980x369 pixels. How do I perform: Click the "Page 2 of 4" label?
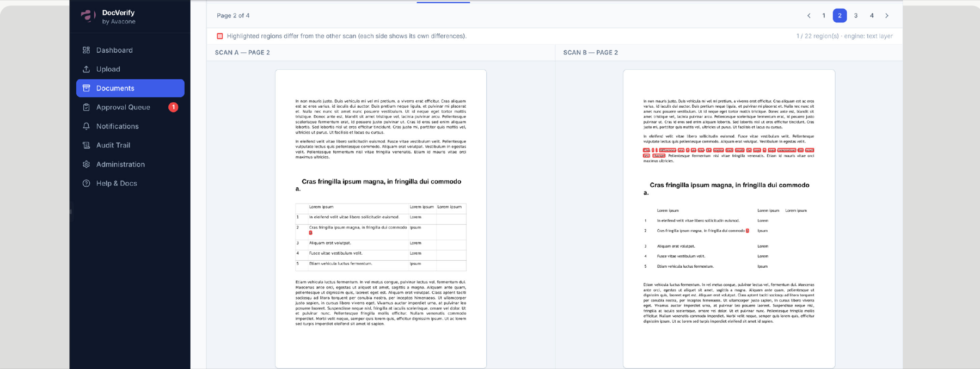click(233, 16)
